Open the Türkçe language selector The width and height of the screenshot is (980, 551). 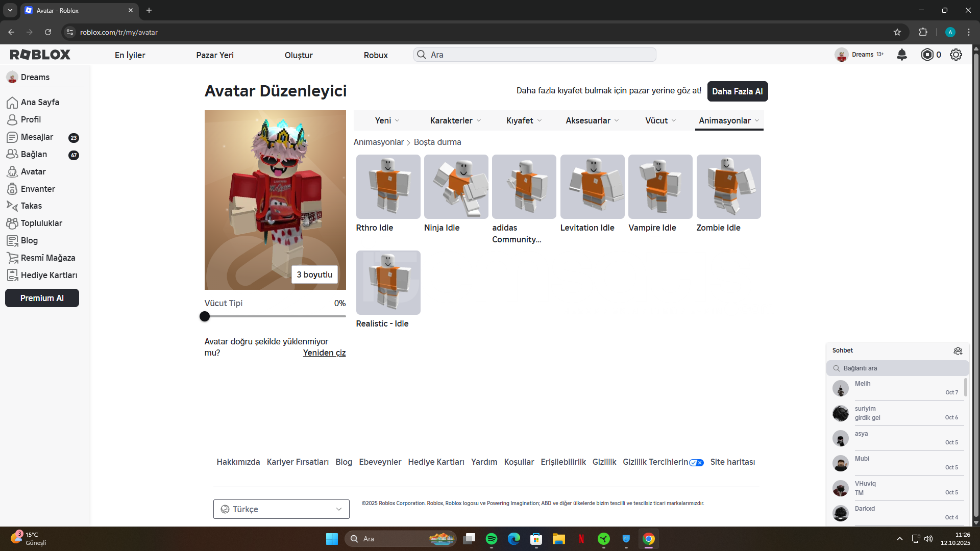tap(281, 509)
